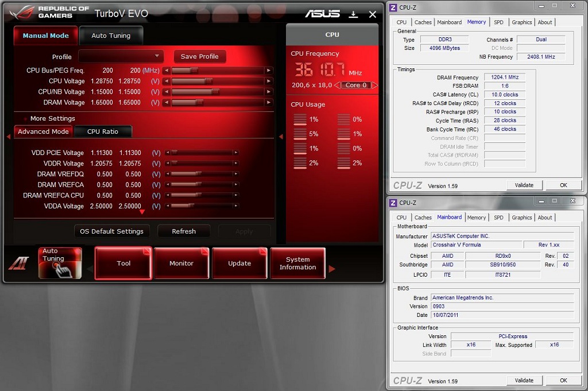Close the TurboV EVO window
This screenshot has width=588, height=391.
coord(372,14)
